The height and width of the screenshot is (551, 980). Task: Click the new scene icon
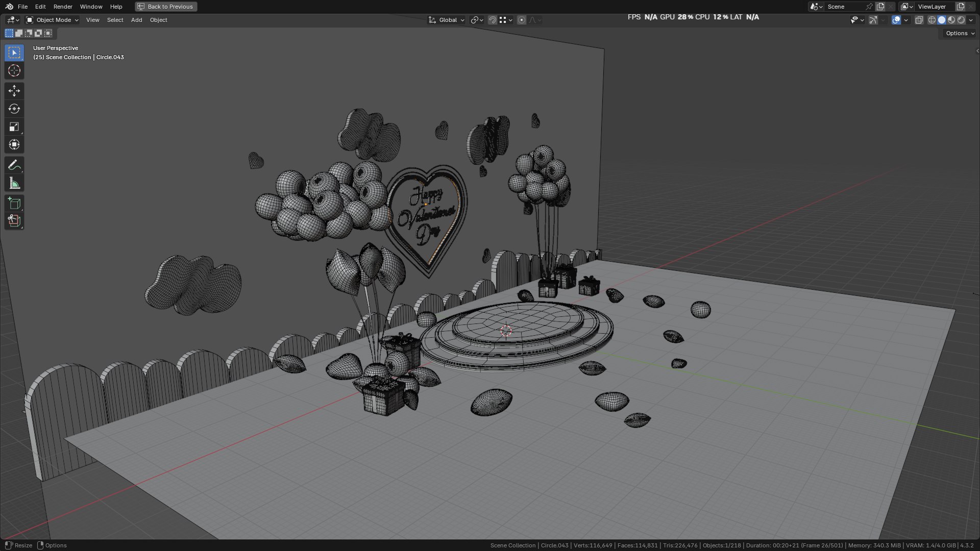880,7
